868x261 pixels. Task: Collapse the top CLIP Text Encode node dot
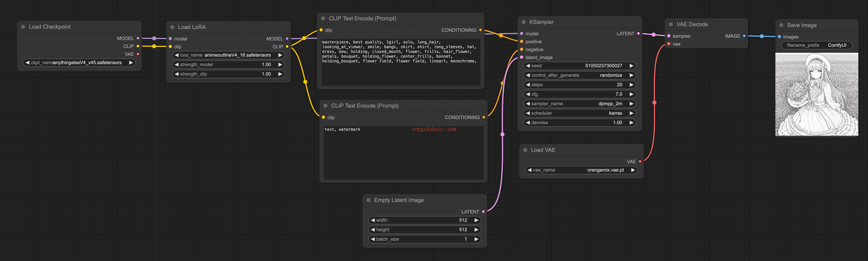coord(323,19)
